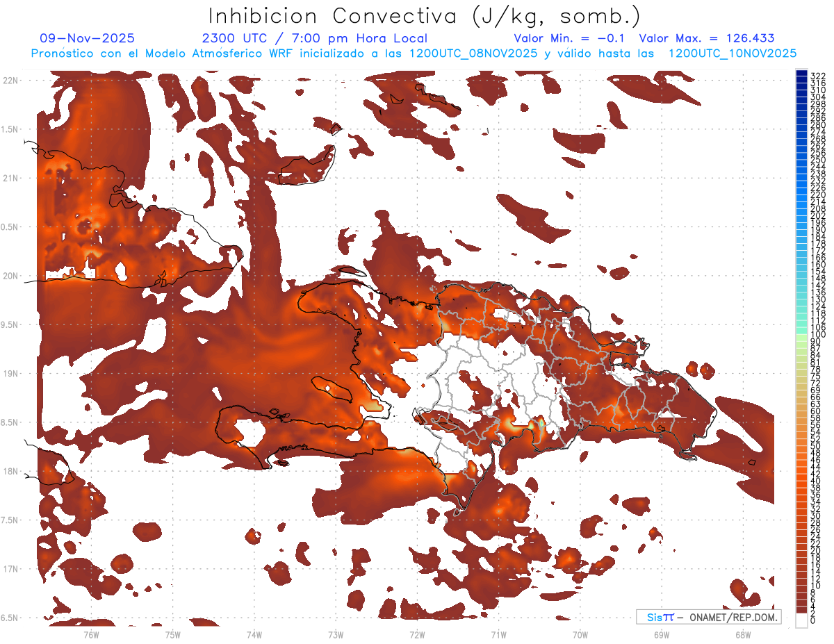This screenshot has height=644, width=834.
Task: Click the 72W longitude label
Action: coord(417,634)
